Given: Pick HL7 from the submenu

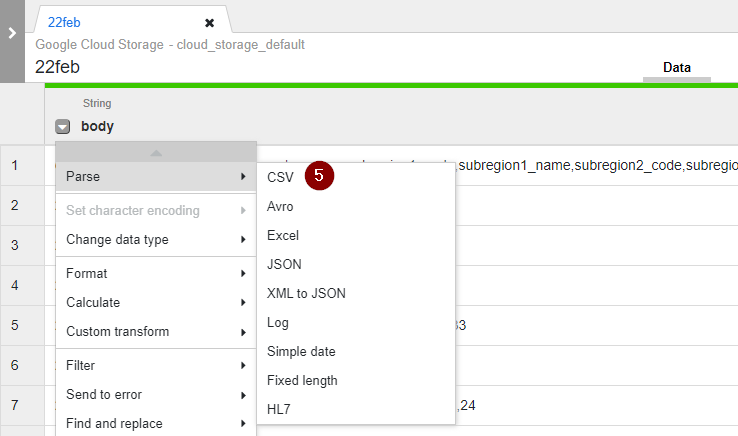Looking at the screenshot, I should click(280, 409).
